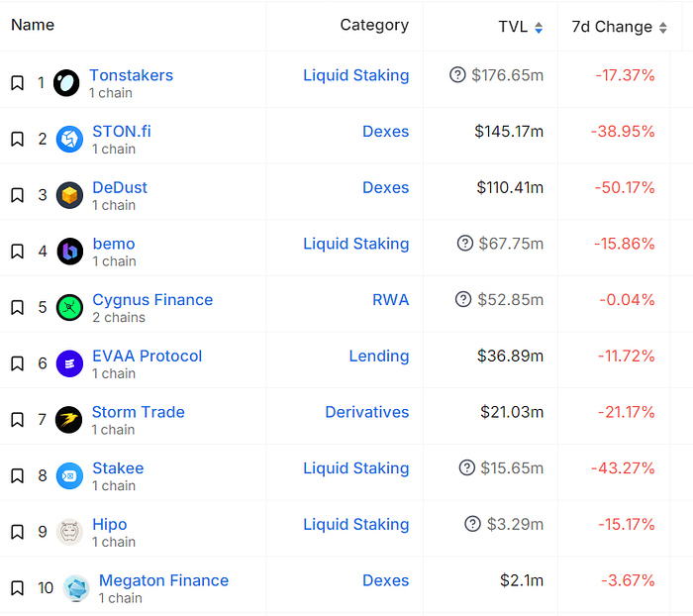
Task: Click the Tonstakers logo icon
Action: click(66, 82)
